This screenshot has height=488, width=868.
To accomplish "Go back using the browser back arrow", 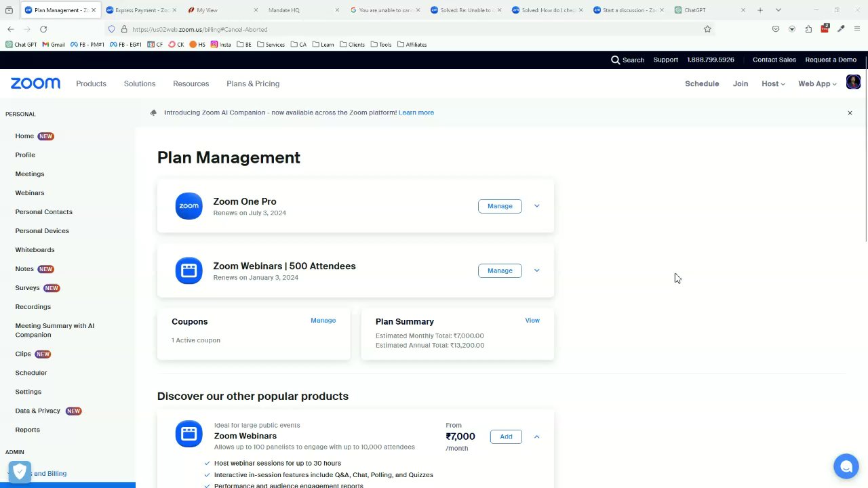I will (x=11, y=29).
